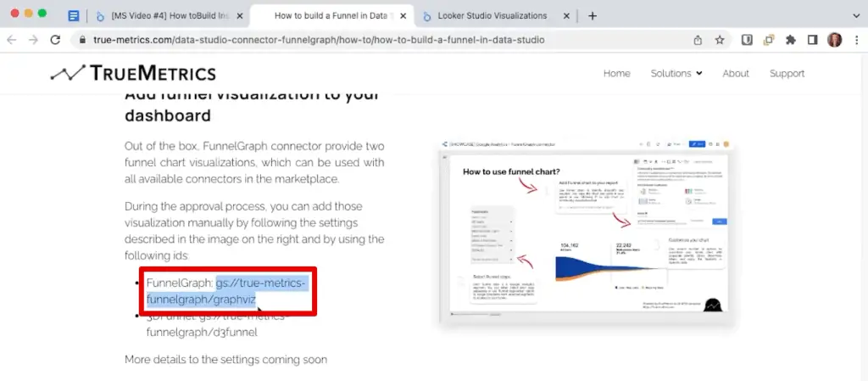868x381 pixels.
Task: Open the Support page link
Action: (787, 74)
